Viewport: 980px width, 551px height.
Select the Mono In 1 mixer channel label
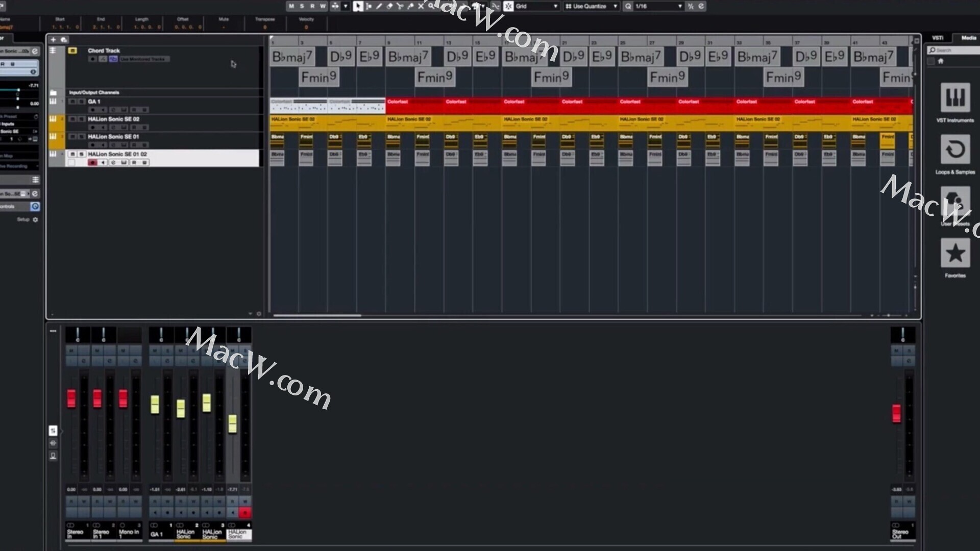pos(129,534)
